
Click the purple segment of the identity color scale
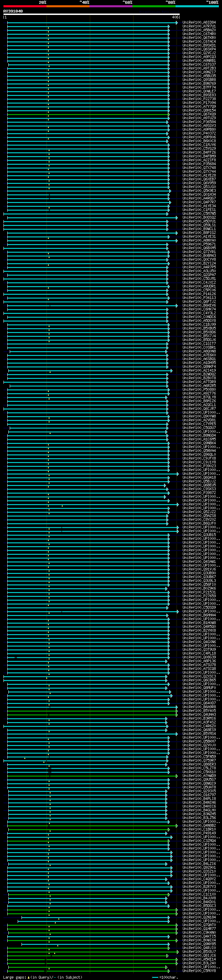tap(111, 6)
